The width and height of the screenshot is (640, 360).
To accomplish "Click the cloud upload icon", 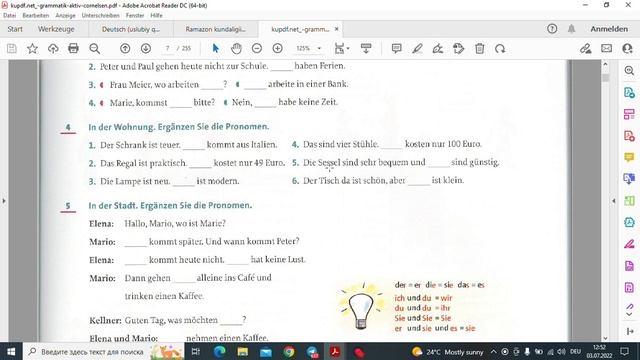I will (x=53, y=49).
